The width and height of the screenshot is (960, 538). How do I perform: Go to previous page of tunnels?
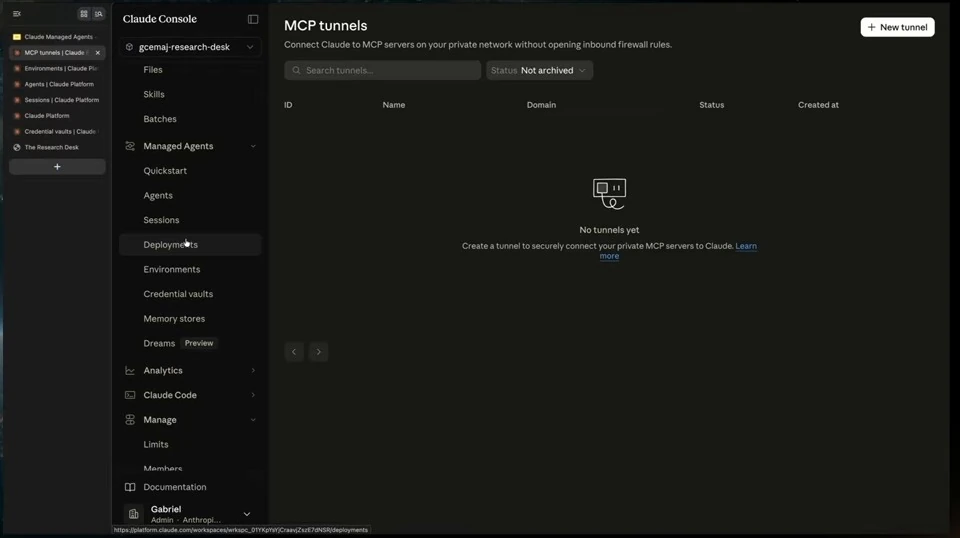(x=294, y=352)
